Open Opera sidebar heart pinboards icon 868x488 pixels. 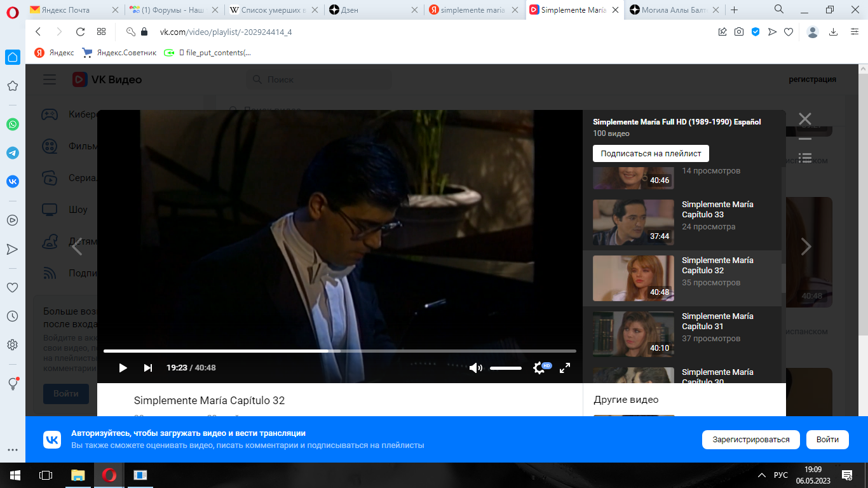(12, 287)
